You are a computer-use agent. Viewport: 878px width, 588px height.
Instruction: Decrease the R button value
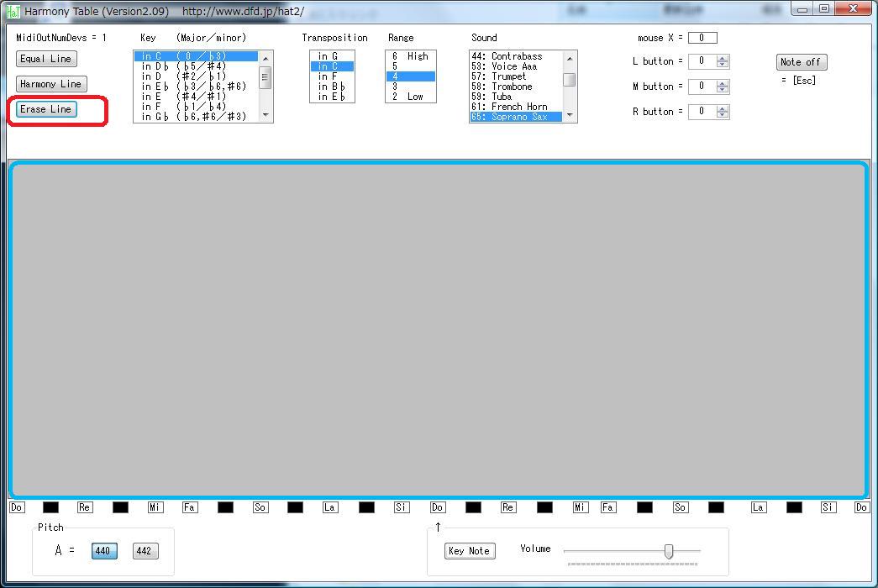[723, 115]
